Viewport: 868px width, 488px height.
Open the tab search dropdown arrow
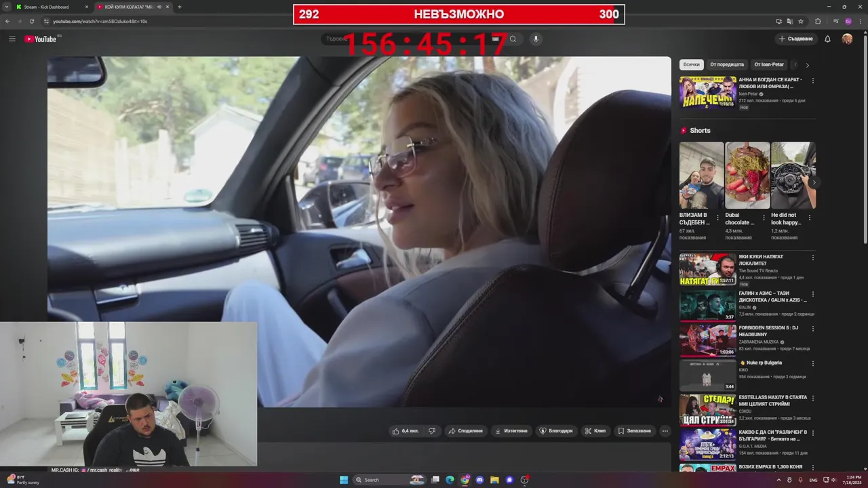[6, 7]
